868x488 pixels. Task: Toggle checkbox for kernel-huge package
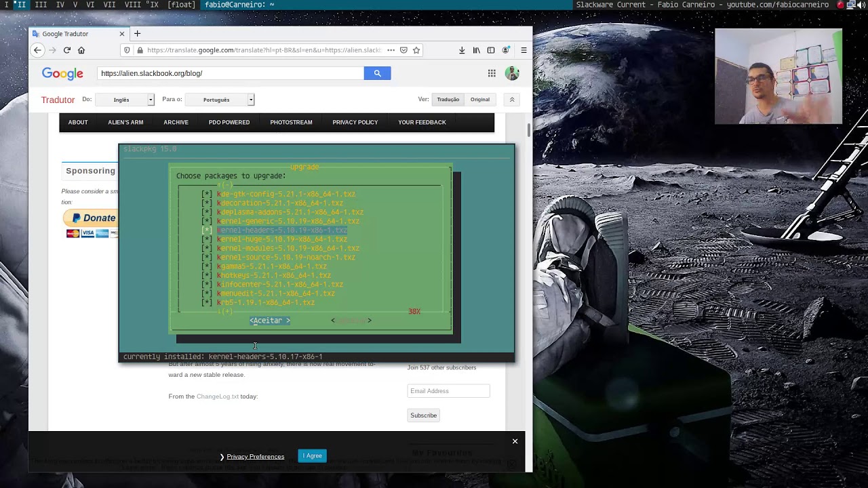(x=207, y=239)
